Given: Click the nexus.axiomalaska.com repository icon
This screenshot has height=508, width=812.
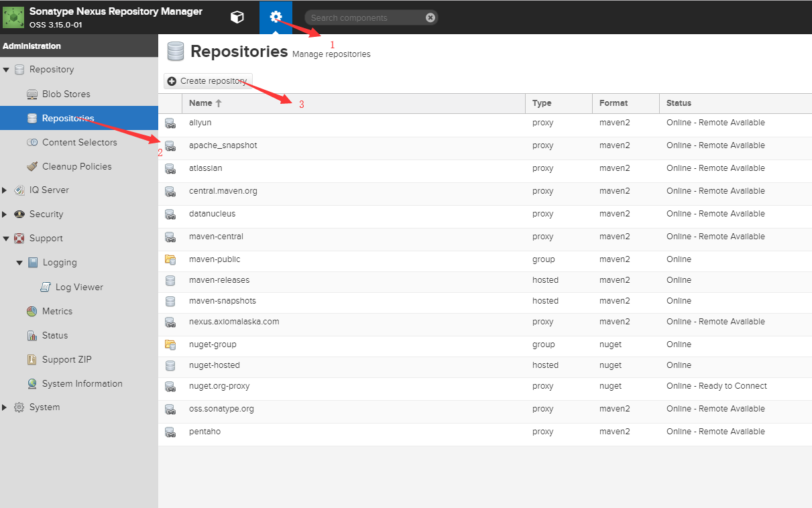Looking at the screenshot, I should pos(170,322).
